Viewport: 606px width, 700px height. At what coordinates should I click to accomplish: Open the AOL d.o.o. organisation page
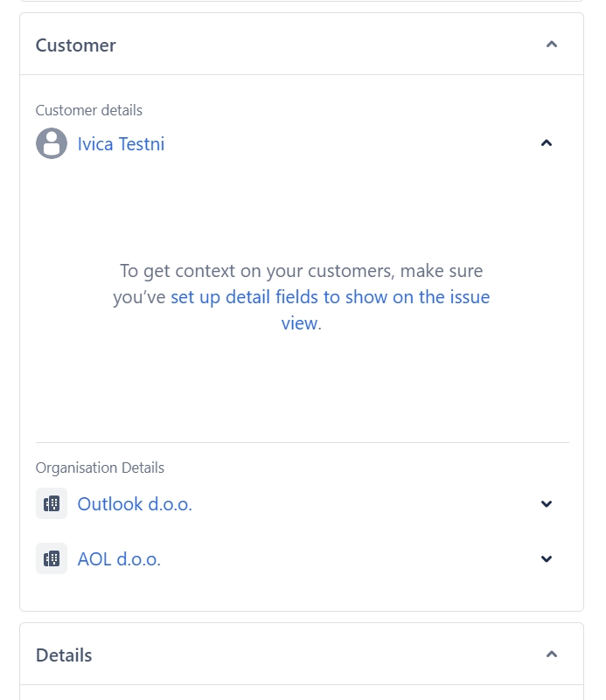click(x=119, y=558)
